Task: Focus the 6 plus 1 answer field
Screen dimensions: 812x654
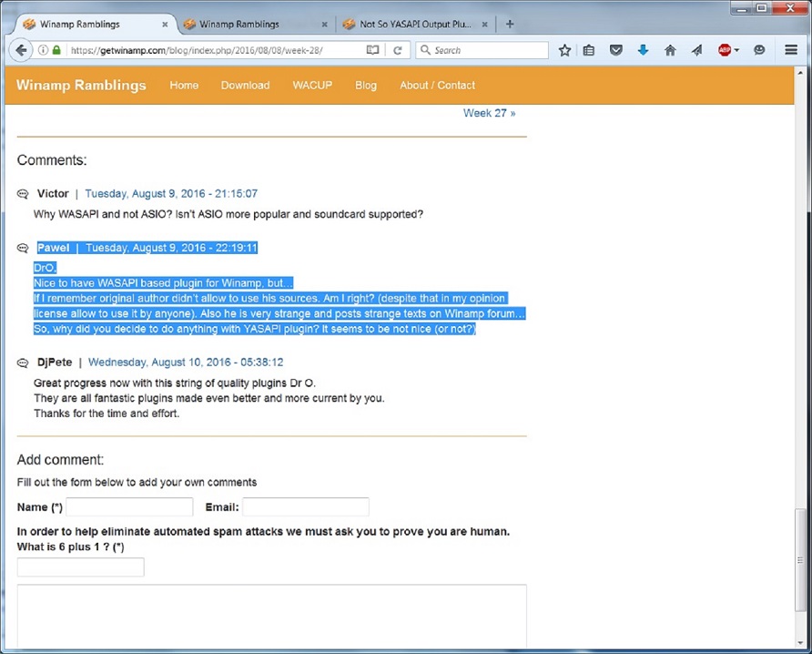Action: 80,567
